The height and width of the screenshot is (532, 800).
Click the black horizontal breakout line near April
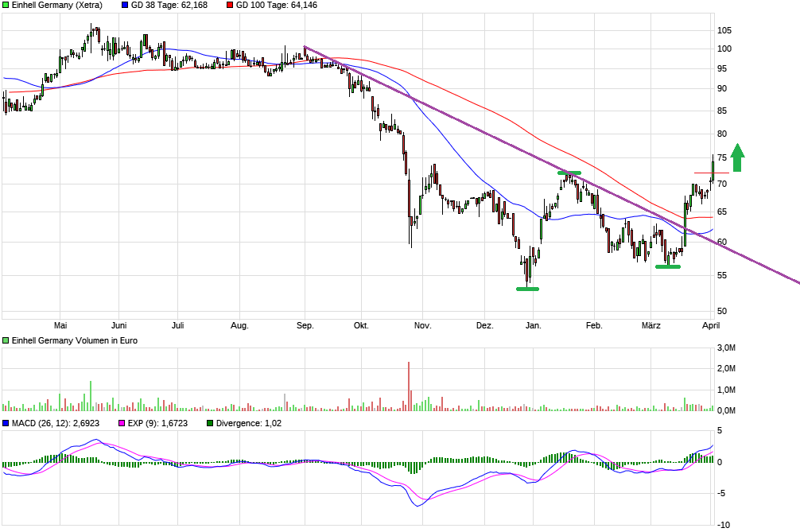point(709,173)
